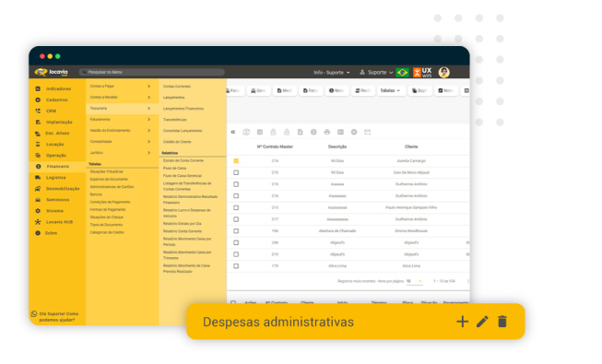602x364 pixels.
Task: Click the Pesquisar no Menu search field
Action: [x=151, y=72]
